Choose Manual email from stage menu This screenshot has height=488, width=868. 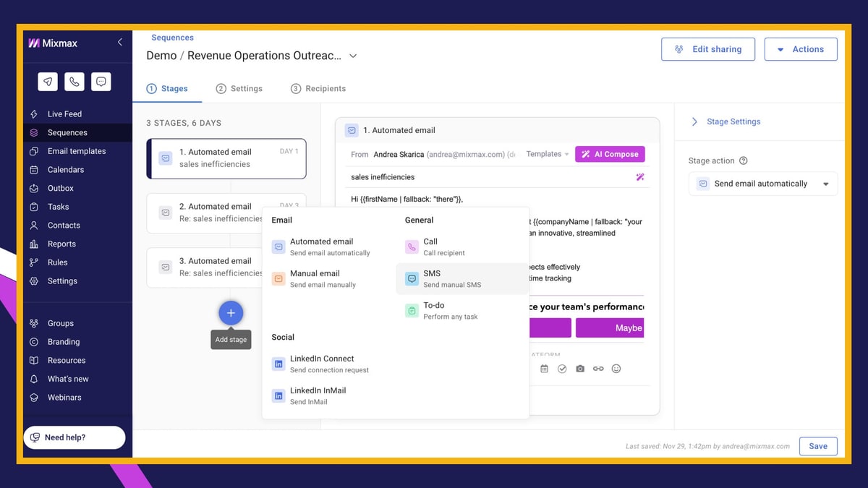click(329, 278)
